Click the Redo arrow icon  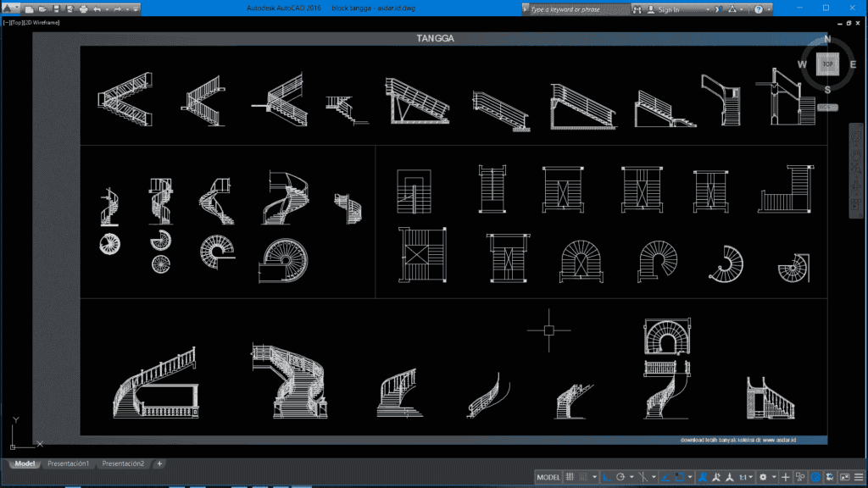point(117,9)
